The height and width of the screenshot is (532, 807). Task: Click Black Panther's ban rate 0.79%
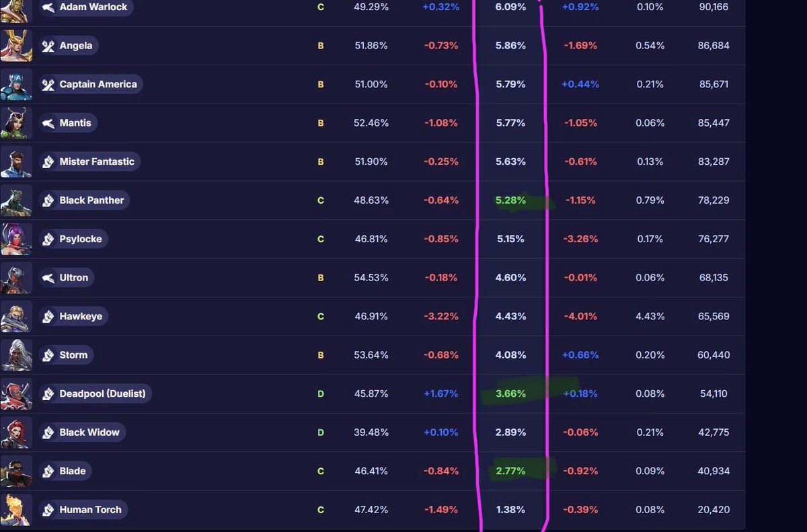coord(650,200)
